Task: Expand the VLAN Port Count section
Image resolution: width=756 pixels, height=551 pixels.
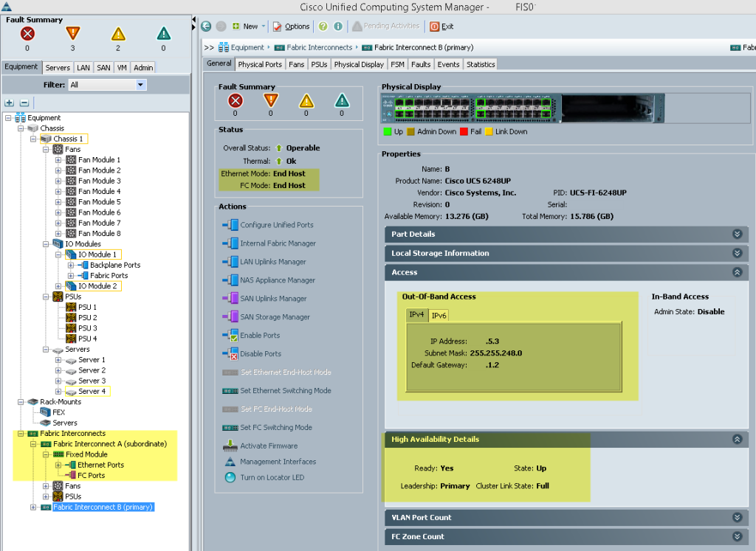Action: [738, 517]
